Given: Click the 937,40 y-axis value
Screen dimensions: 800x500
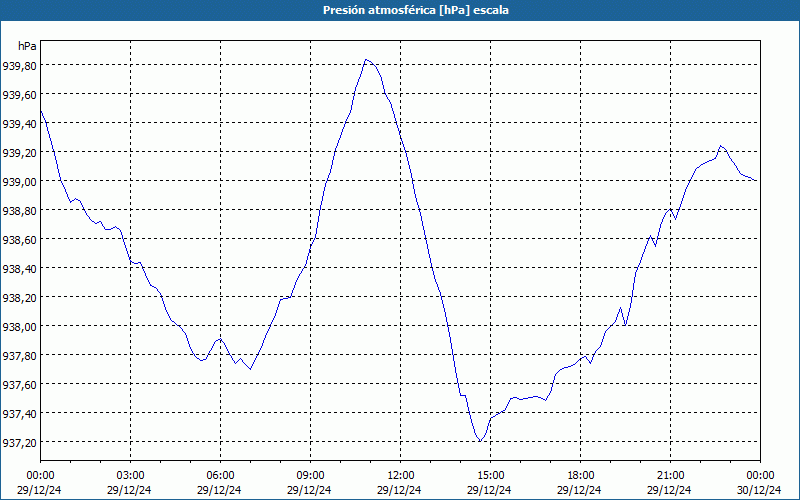Looking at the screenshot, I should 19,413.
